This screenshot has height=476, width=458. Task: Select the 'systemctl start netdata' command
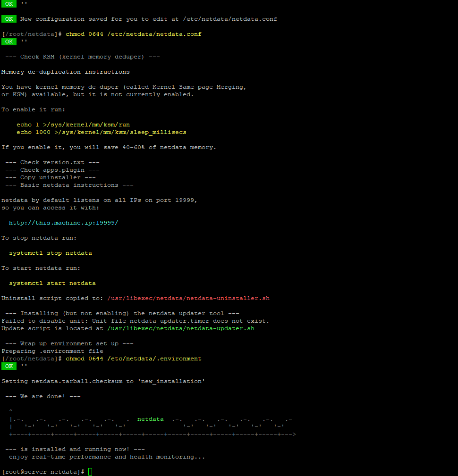pyautogui.click(x=52, y=283)
